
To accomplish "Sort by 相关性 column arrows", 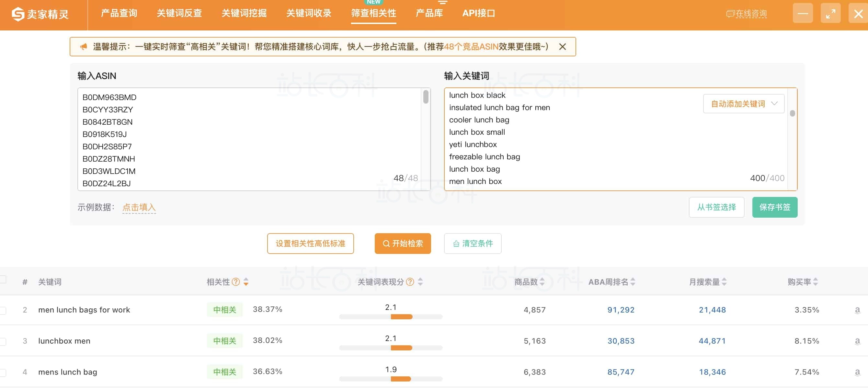I will [x=246, y=282].
